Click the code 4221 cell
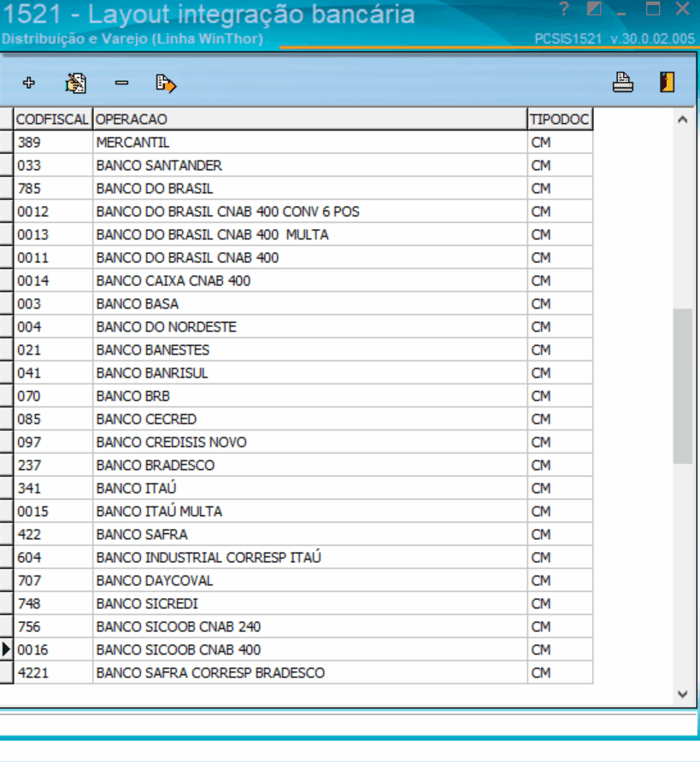 pos(53,672)
